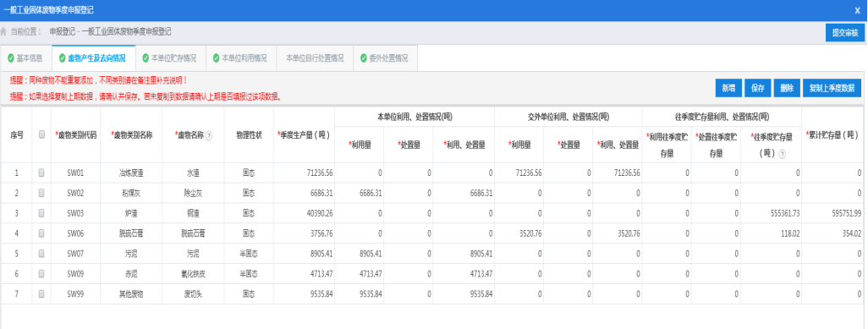Click the 氧化铁皮 waste name cell
This screenshot has height=329, width=868.
[193, 274]
